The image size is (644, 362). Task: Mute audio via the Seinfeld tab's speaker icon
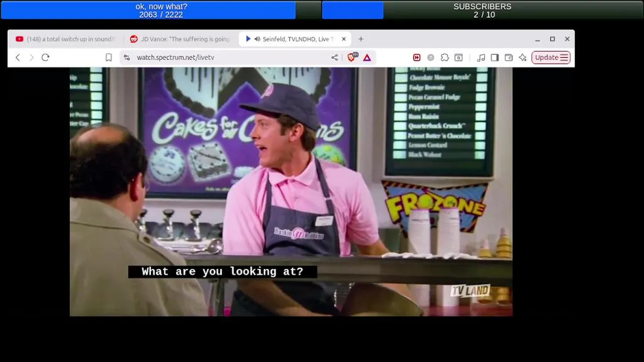(257, 39)
